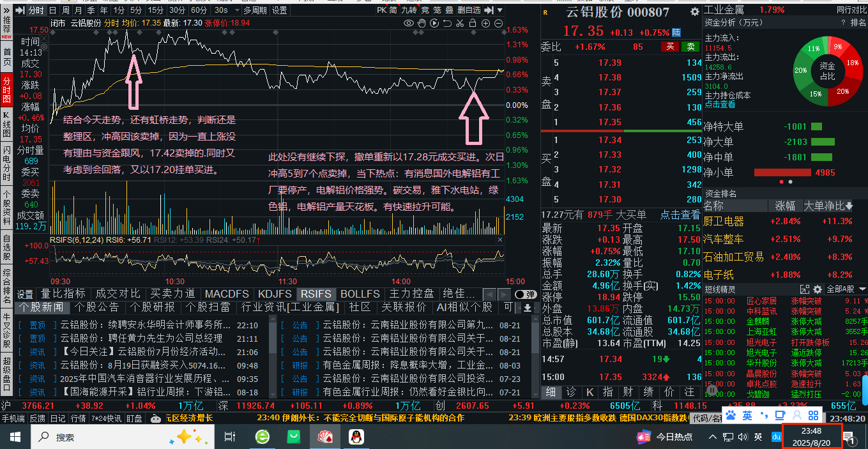Click the question mark help in 资金分析
This screenshot has width=868, height=449.
click(x=843, y=22)
